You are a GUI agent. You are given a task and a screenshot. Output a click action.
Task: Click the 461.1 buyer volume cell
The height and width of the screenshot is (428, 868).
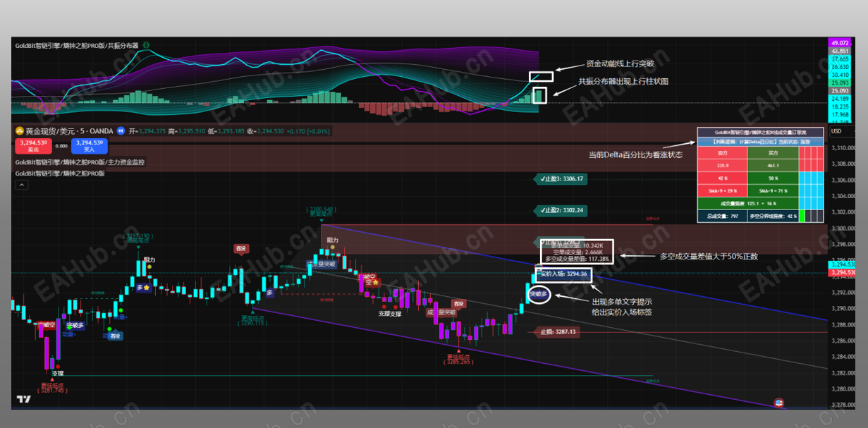(x=773, y=165)
